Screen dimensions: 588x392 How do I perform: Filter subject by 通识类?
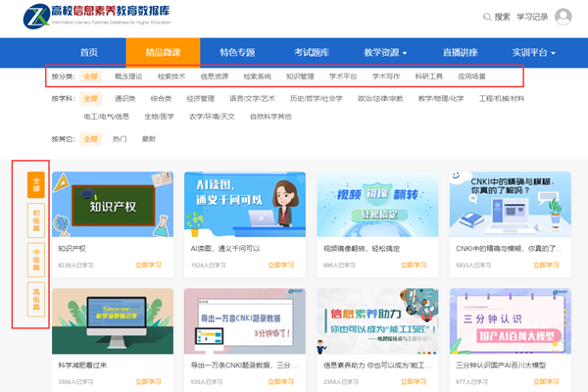tap(124, 99)
